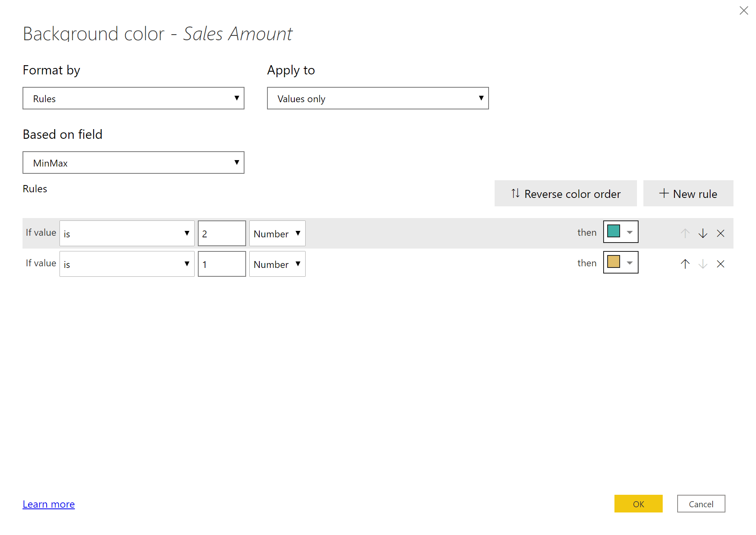The image size is (756, 535).
Task: Click disabled up arrow on value 2 rule
Action: 685,233
